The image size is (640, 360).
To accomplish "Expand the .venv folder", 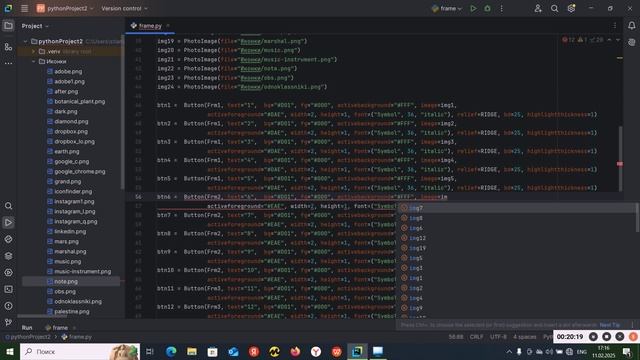I will [x=33, y=51].
